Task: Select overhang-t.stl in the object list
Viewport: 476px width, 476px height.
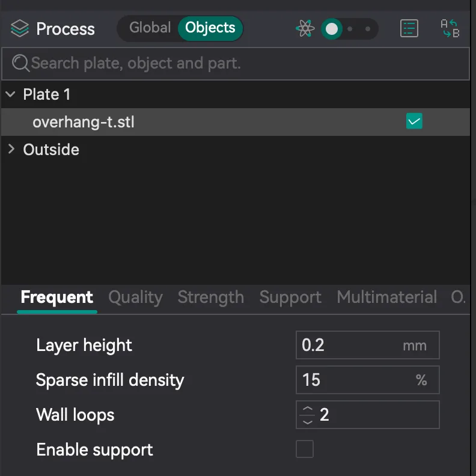Action: pyautogui.click(x=236, y=122)
